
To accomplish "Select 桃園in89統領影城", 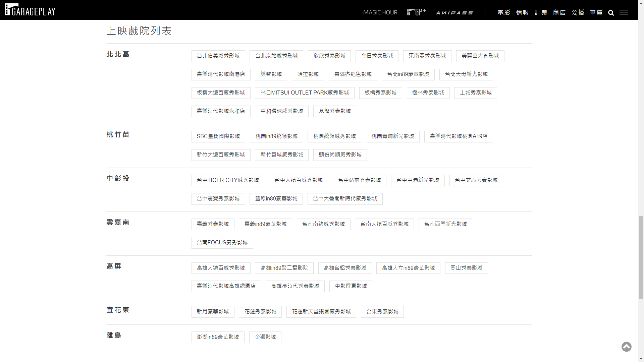I will pyautogui.click(x=276, y=136).
